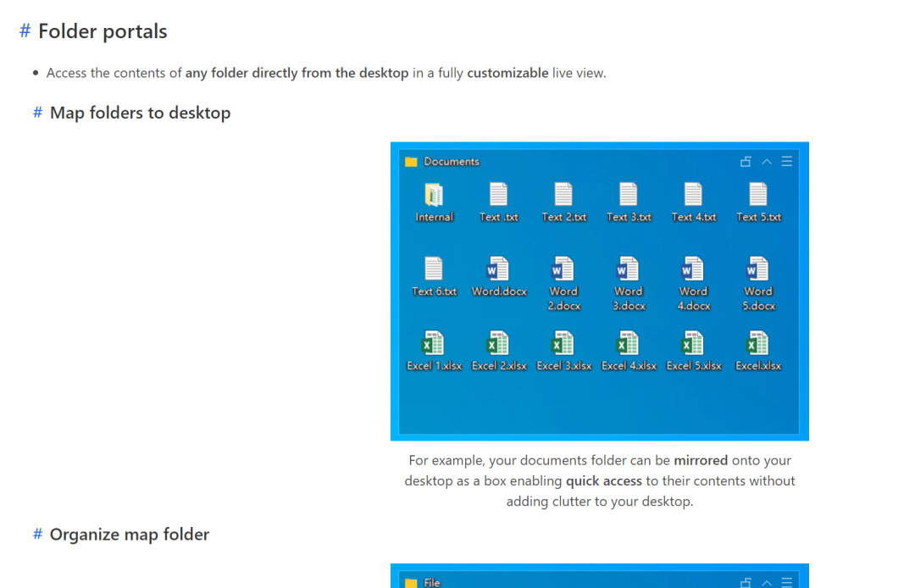915x588 pixels.
Task: Select the Word 5.docx file icon
Action: (758, 269)
